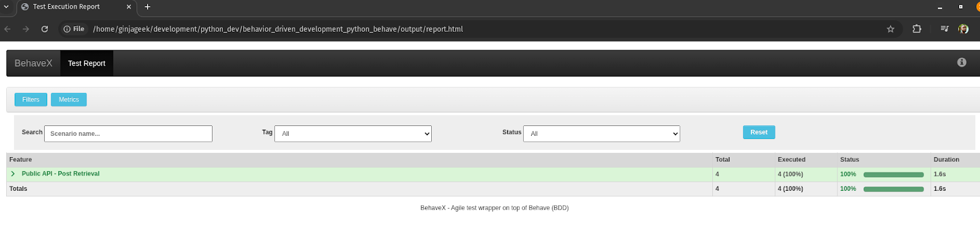Open the media control icon in toolbar

[944, 29]
